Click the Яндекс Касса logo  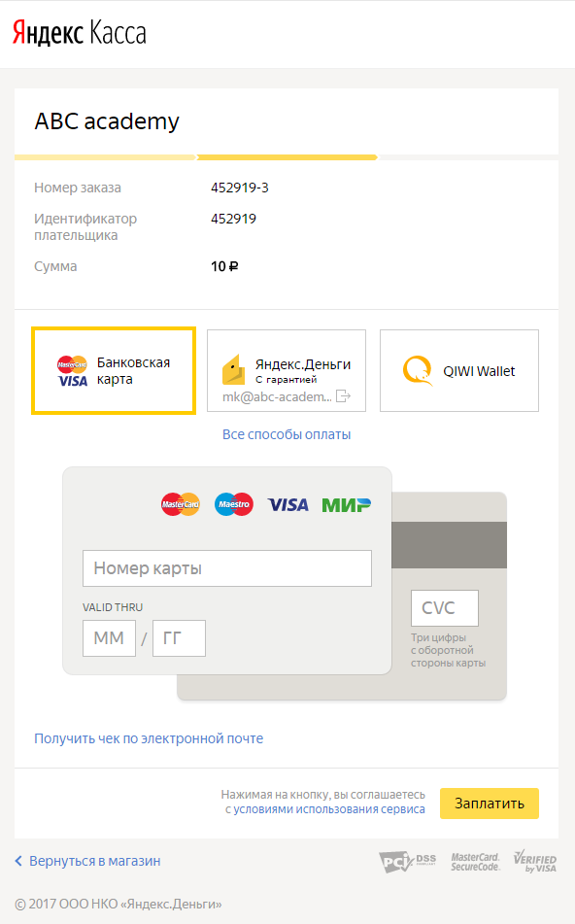coord(80,33)
